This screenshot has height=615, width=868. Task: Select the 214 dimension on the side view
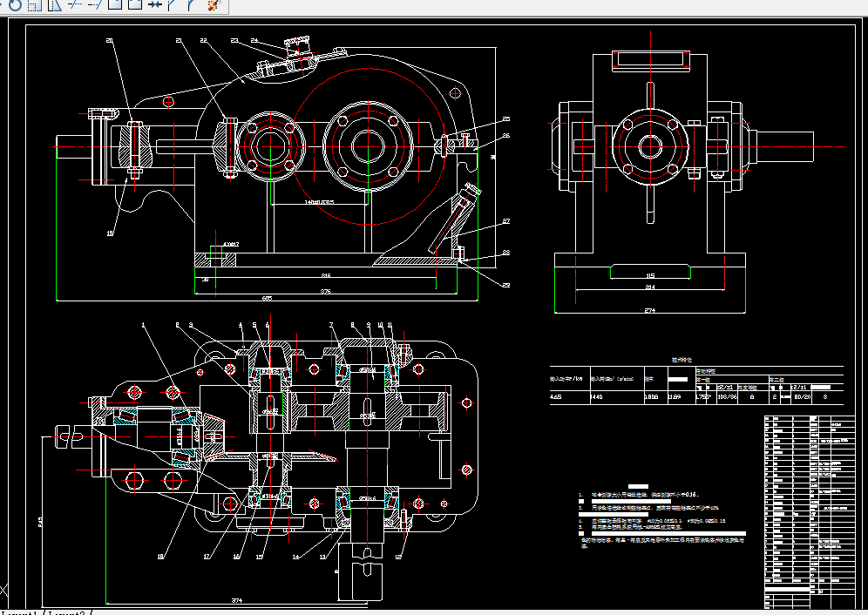click(650, 287)
